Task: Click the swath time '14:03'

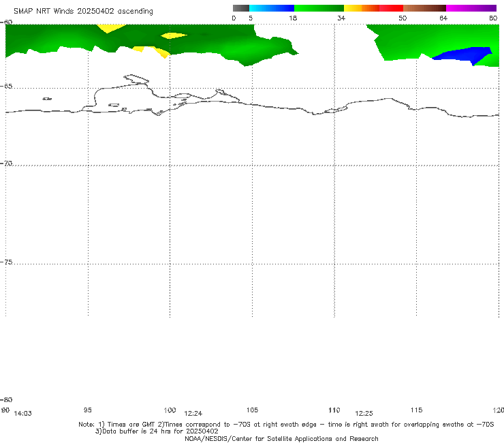Action: tap(23, 414)
